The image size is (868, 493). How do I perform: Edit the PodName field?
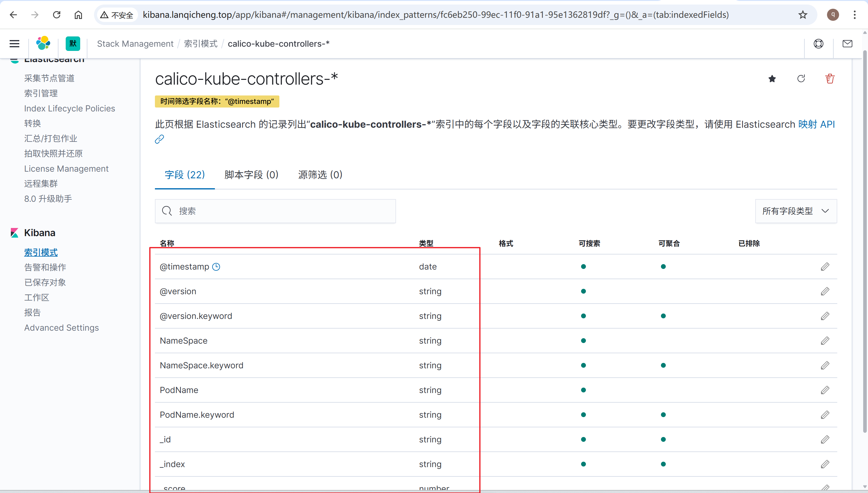(x=825, y=390)
